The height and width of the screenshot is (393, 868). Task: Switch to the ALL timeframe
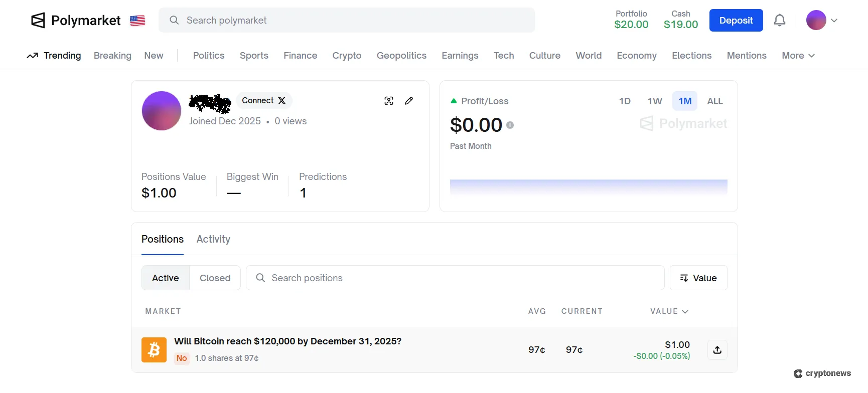pos(714,101)
